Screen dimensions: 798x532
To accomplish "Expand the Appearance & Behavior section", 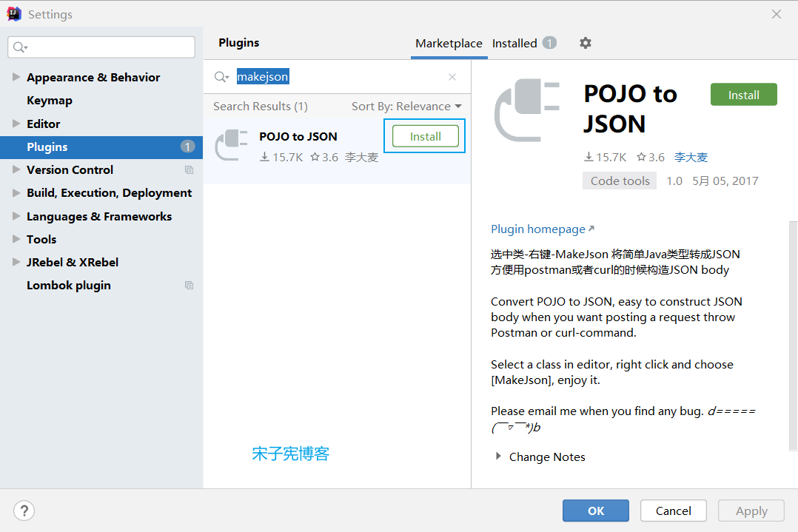I will (16, 77).
